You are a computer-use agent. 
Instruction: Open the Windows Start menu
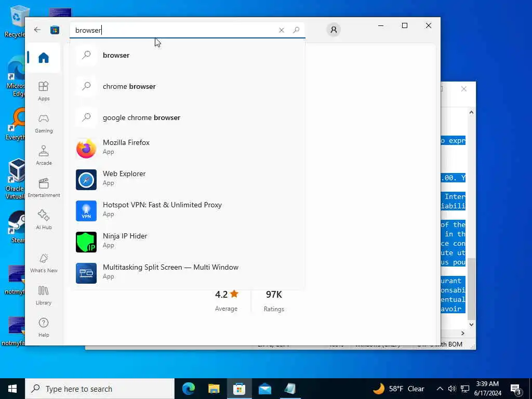pos(12,389)
